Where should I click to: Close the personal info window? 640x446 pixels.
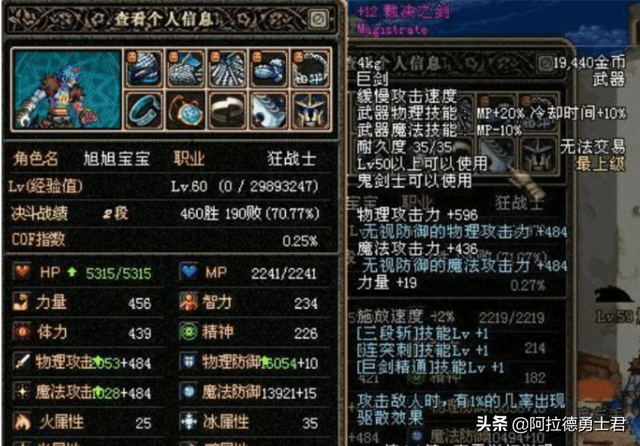point(318,19)
